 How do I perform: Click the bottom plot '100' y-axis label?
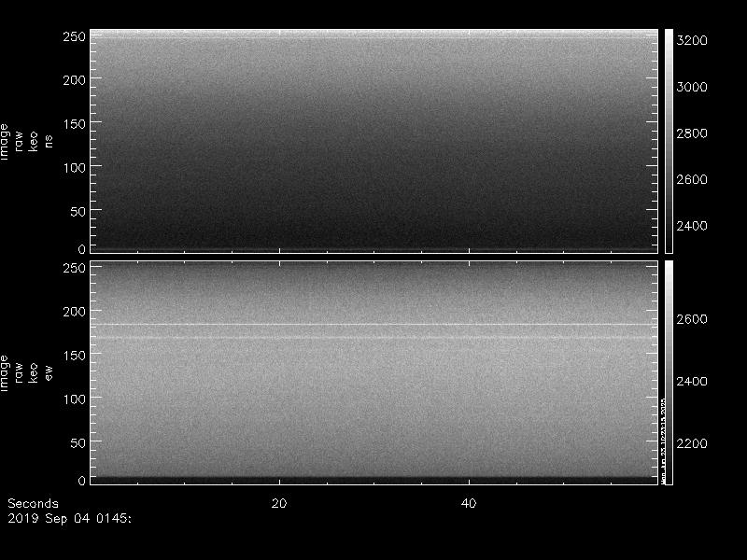point(75,399)
